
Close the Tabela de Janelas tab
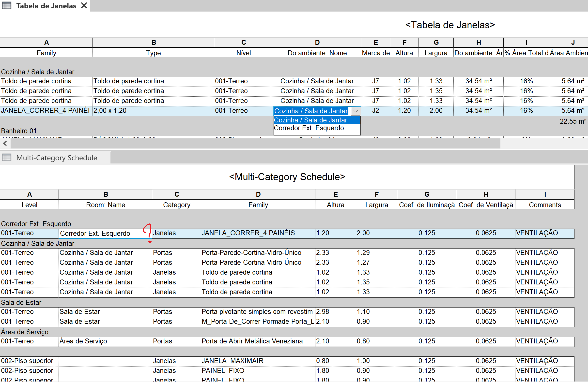[x=84, y=5]
